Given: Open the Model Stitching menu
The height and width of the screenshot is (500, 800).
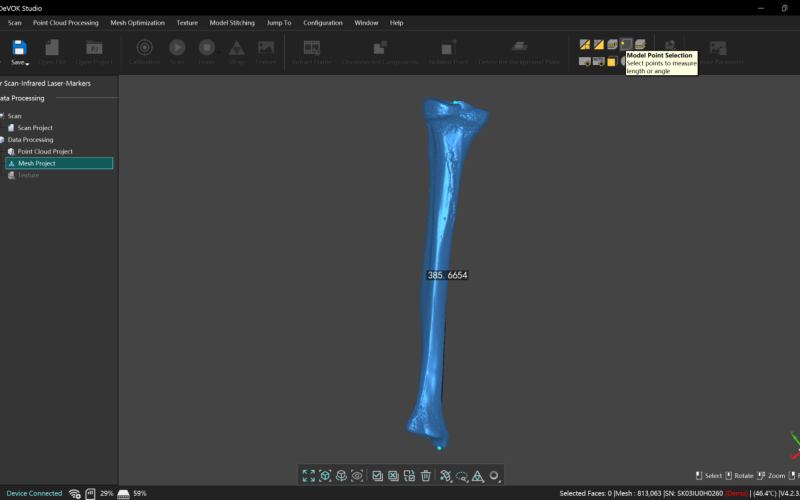Looking at the screenshot, I should (231, 22).
